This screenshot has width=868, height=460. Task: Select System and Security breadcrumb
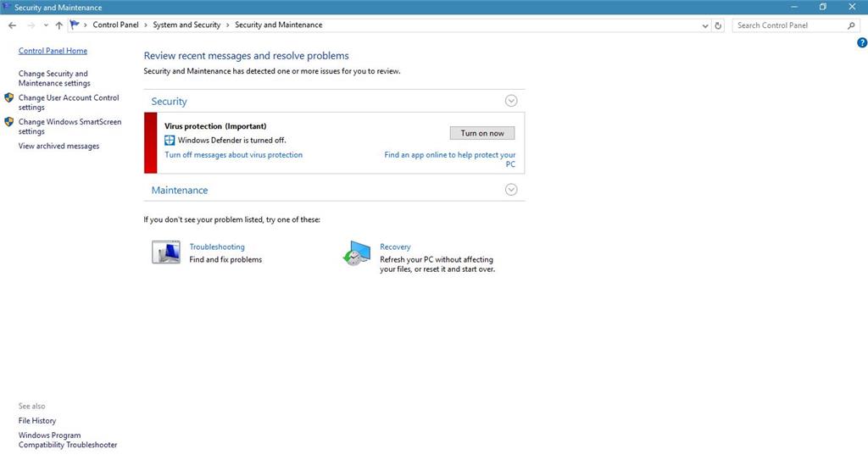tap(186, 25)
